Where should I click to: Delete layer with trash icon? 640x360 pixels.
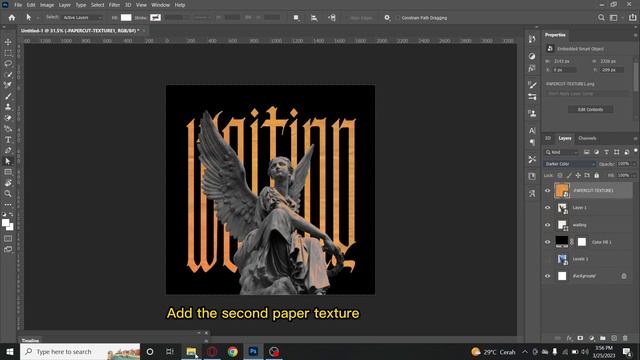pos(625,338)
